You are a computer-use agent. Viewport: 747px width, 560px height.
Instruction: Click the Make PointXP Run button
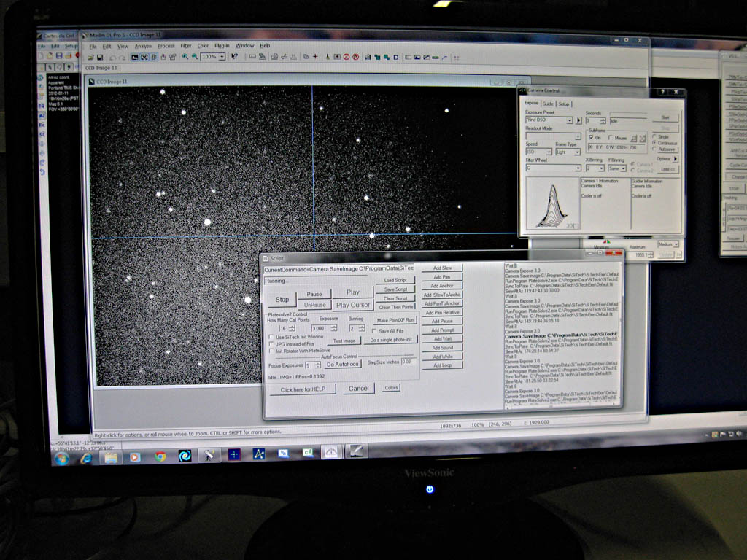point(395,320)
